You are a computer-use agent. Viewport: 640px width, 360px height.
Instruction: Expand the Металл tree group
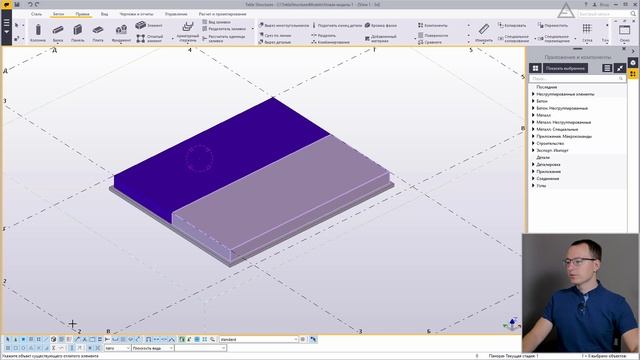[533, 115]
